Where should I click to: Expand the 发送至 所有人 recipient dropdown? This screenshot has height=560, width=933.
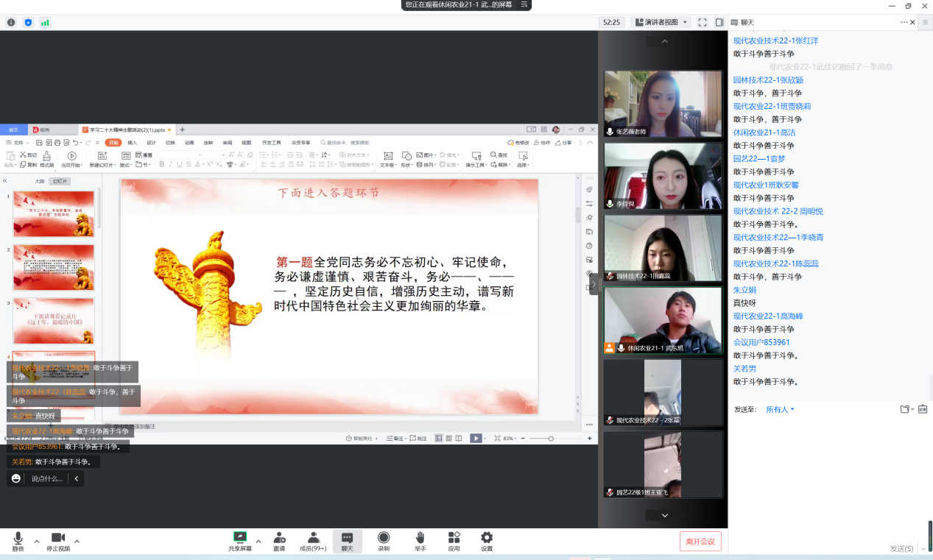(x=780, y=409)
